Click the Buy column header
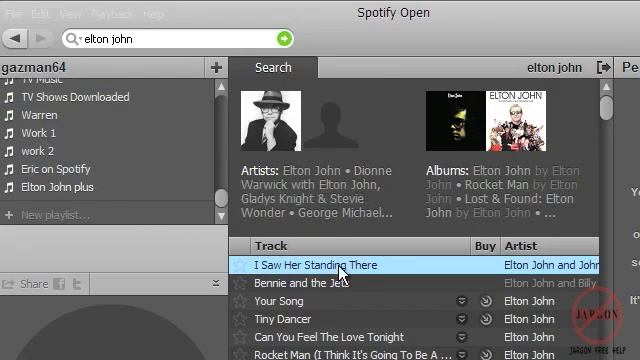This screenshot has width=640, height=360. (485, 246)
